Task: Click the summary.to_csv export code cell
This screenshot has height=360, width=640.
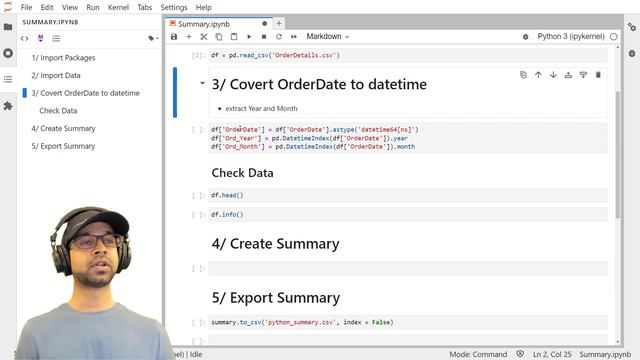Action: coord(408,322)
